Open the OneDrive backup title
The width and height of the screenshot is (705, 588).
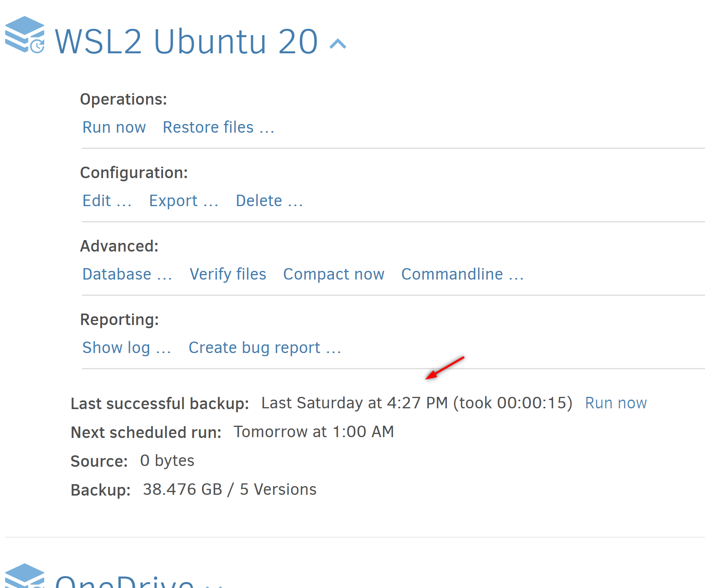124,581
